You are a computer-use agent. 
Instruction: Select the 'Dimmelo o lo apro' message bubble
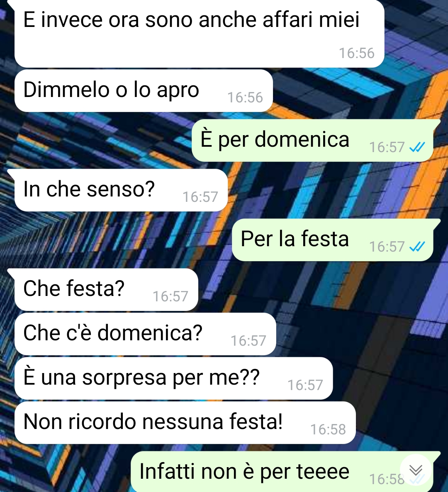pos(144,91)
